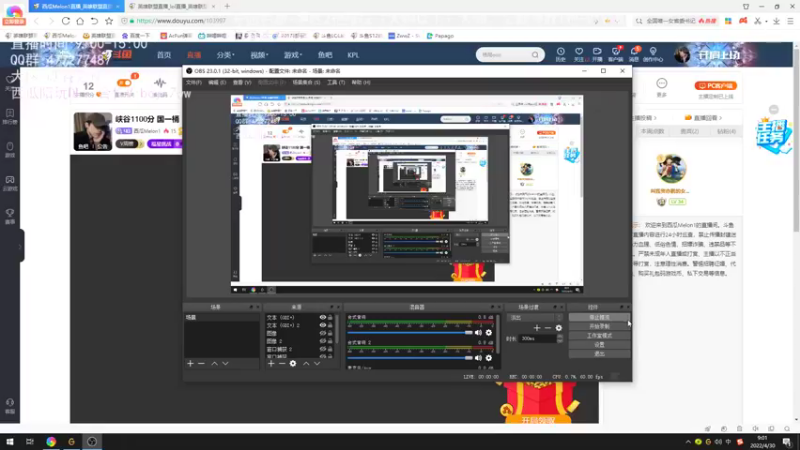Image resolution: width=800 pixels, height=450 pixels.
Task: Bookmark page with star icon
Action: 109,21
